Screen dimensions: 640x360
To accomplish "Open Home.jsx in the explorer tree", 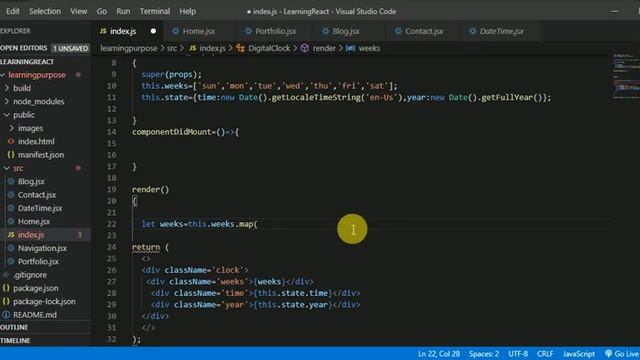I will pyautogui.click(x=34, y=221).
